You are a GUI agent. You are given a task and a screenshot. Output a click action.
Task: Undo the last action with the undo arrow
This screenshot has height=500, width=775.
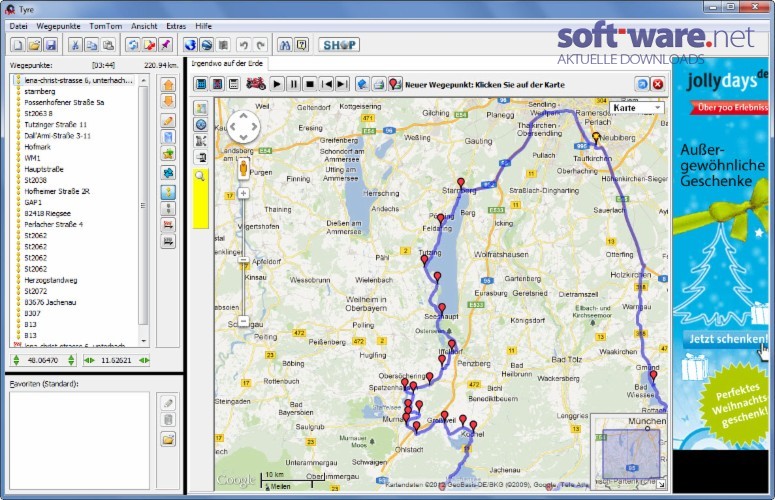click(244, 45)
